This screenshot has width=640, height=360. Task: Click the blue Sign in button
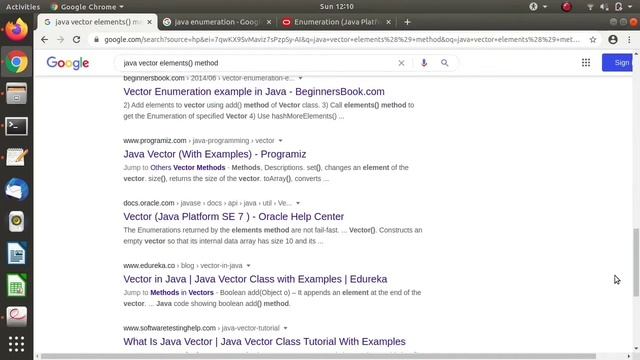tap(617, 62)
